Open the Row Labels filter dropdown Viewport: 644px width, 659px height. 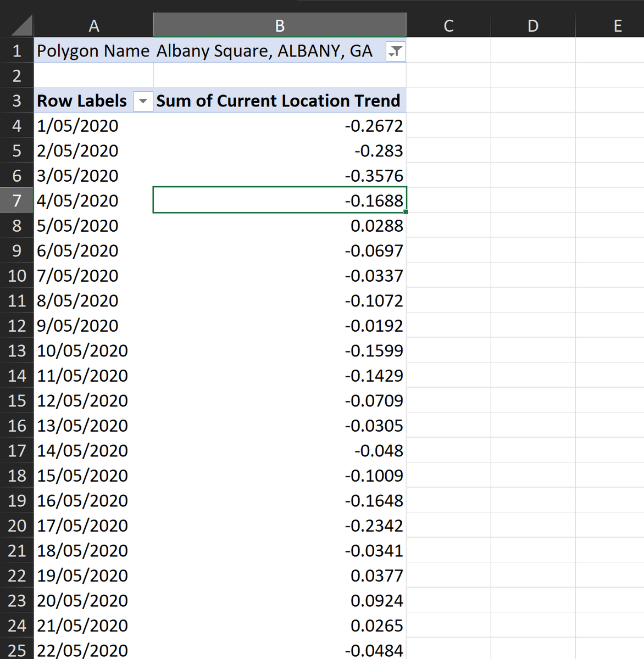tap(143, 101)
